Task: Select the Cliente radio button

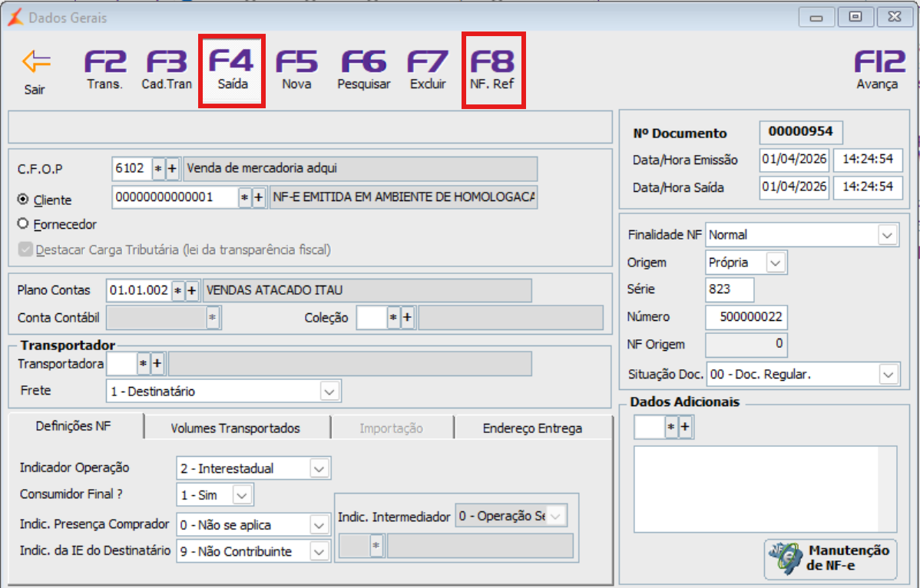Action: tap(23, 200)
